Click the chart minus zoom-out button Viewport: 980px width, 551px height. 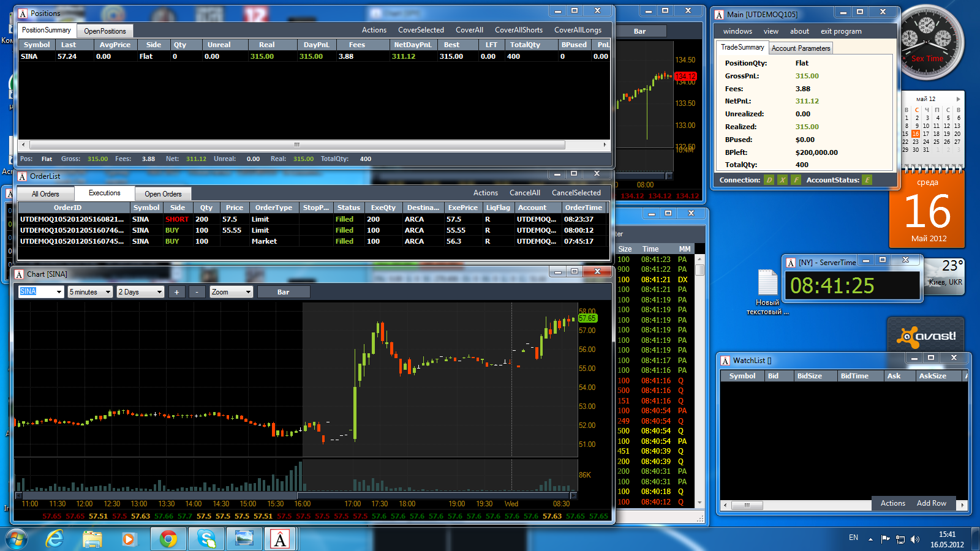point(197,292)
